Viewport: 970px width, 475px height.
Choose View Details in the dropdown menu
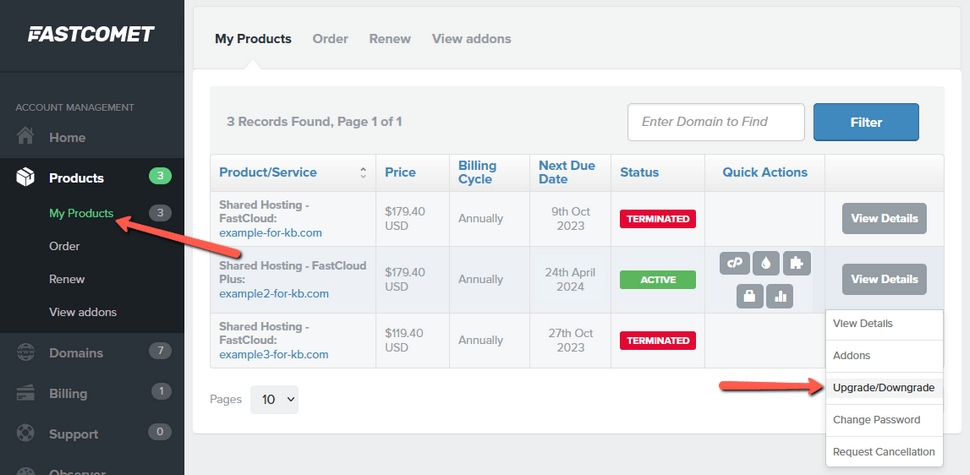click(x=884, y=323)
